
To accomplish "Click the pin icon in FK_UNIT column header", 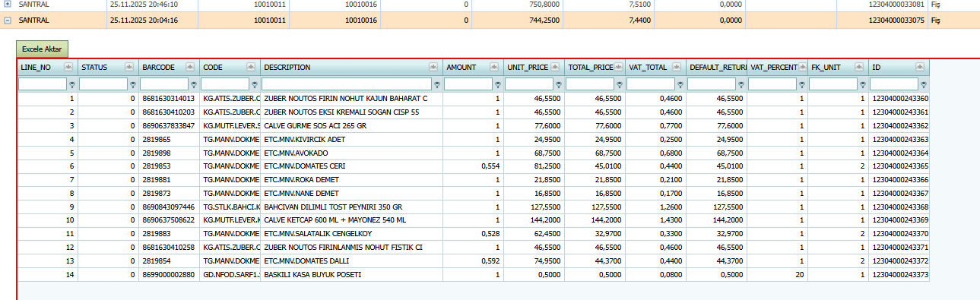I will pos(859,68).
